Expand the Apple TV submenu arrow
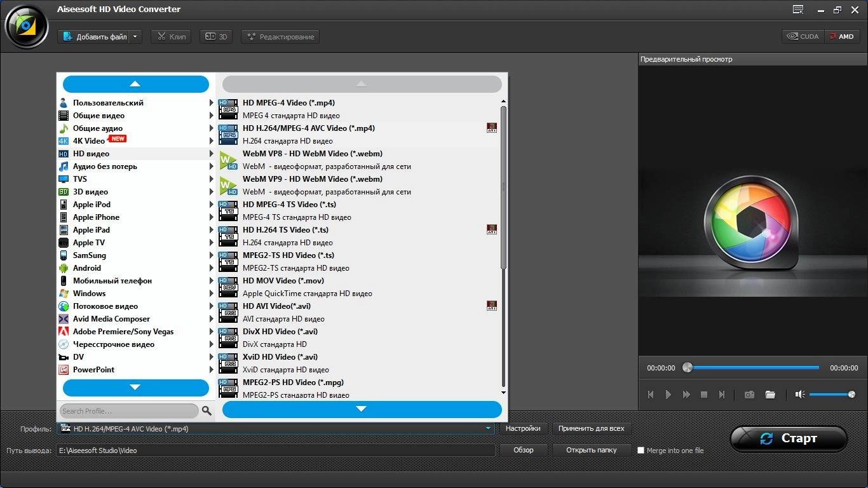 coord(212,243)
